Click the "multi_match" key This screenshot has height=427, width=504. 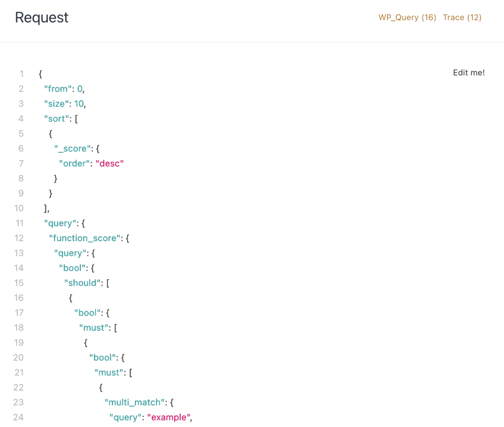coord(134,402)
